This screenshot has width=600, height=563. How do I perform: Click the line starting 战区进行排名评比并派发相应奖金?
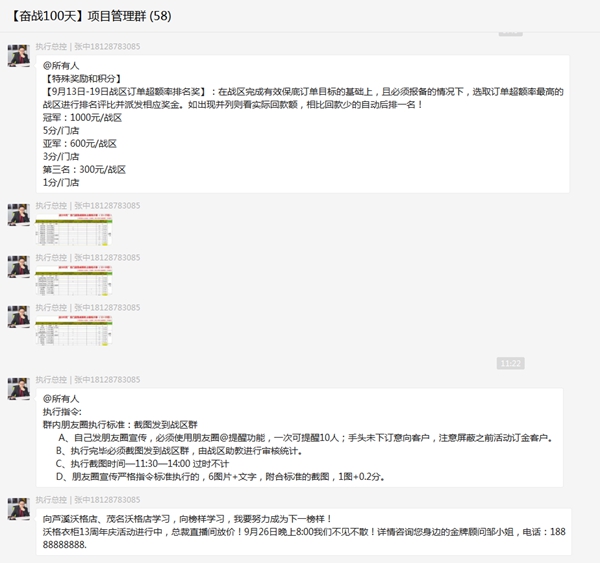233,105
